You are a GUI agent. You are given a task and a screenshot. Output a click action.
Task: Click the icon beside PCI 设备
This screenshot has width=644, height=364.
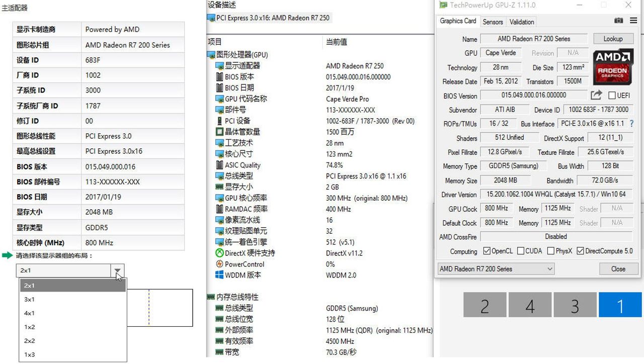219,121
